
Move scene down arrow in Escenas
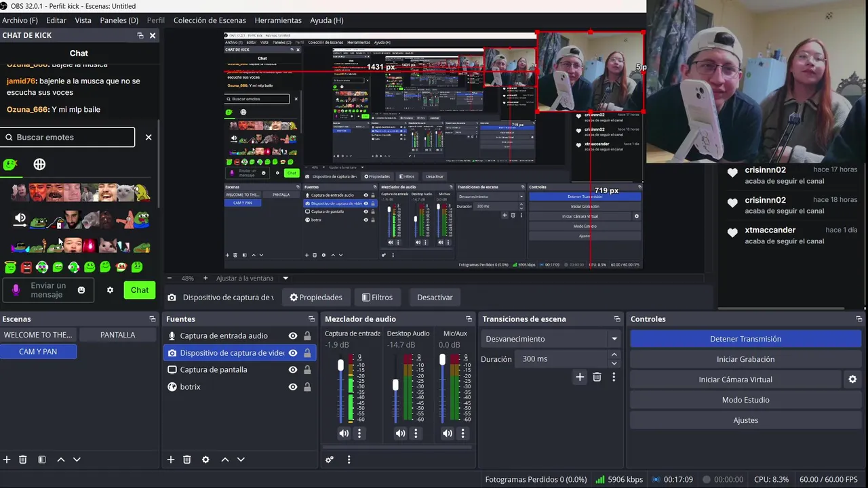click(77, 460)
